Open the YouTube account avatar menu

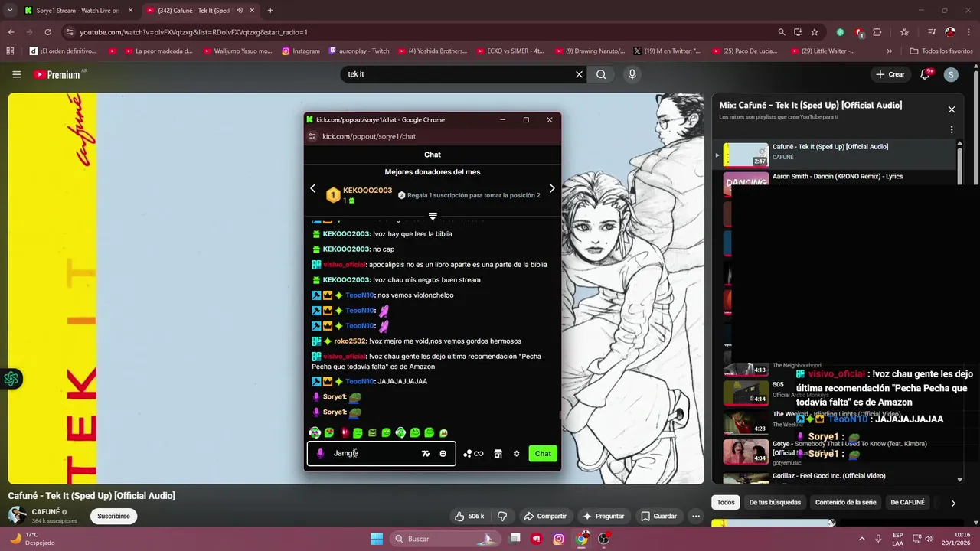(951, 74)
